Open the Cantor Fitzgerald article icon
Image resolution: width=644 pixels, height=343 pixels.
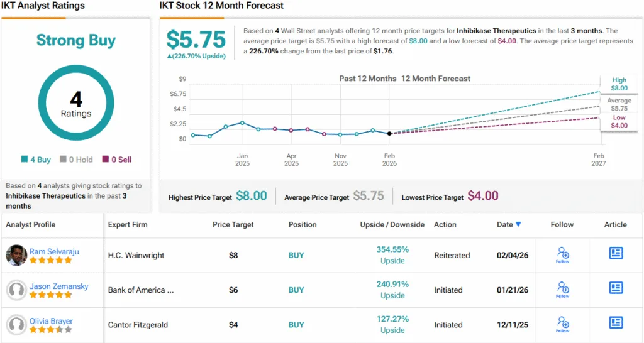point(616,322)
